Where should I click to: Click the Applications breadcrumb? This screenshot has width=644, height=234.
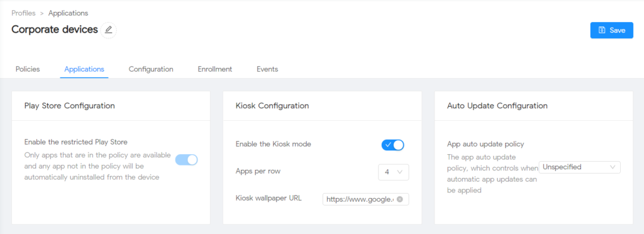coord(68,13)
